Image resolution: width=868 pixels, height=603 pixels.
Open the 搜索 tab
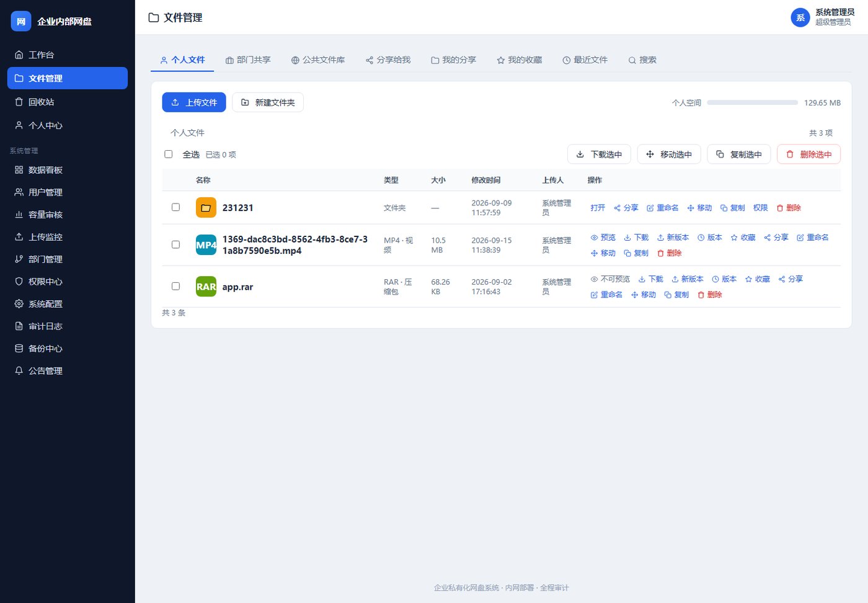tap(642, 60)
